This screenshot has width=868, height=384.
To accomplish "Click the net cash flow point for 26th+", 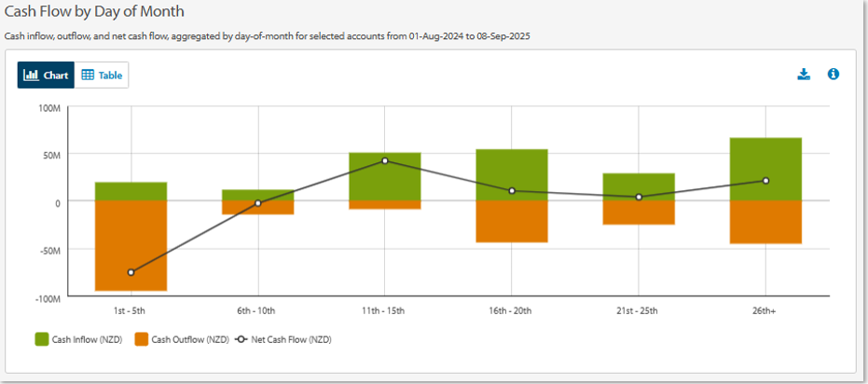I will pyautogui.click(x=765, y=181).
